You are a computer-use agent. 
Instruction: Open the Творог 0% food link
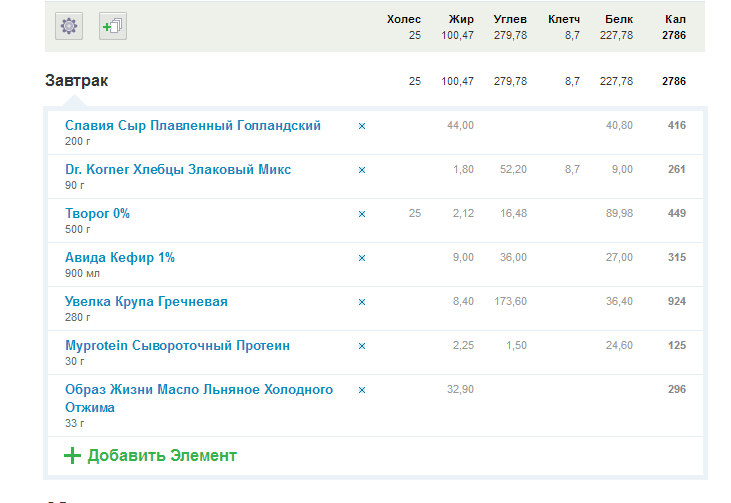[x=97, y=214]
